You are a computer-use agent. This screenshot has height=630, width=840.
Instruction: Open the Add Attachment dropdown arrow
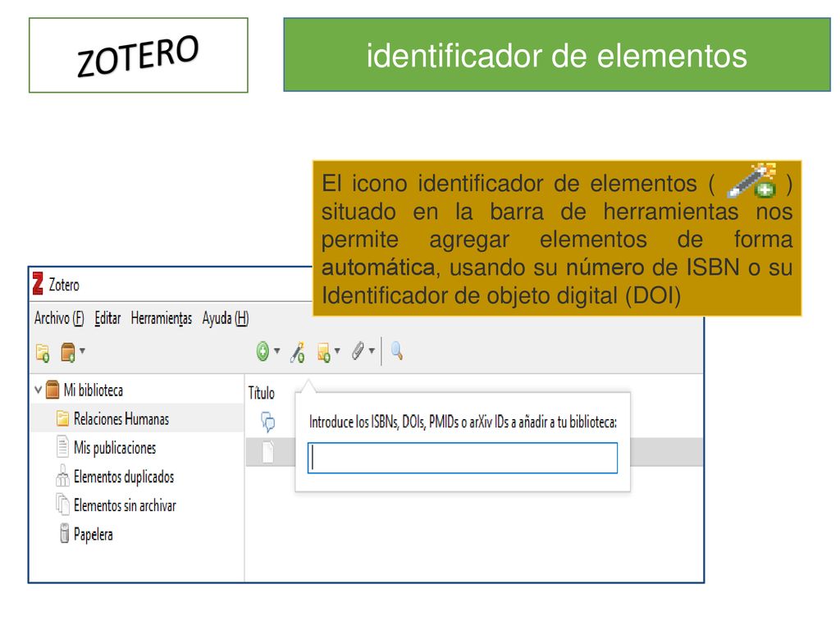372,351
